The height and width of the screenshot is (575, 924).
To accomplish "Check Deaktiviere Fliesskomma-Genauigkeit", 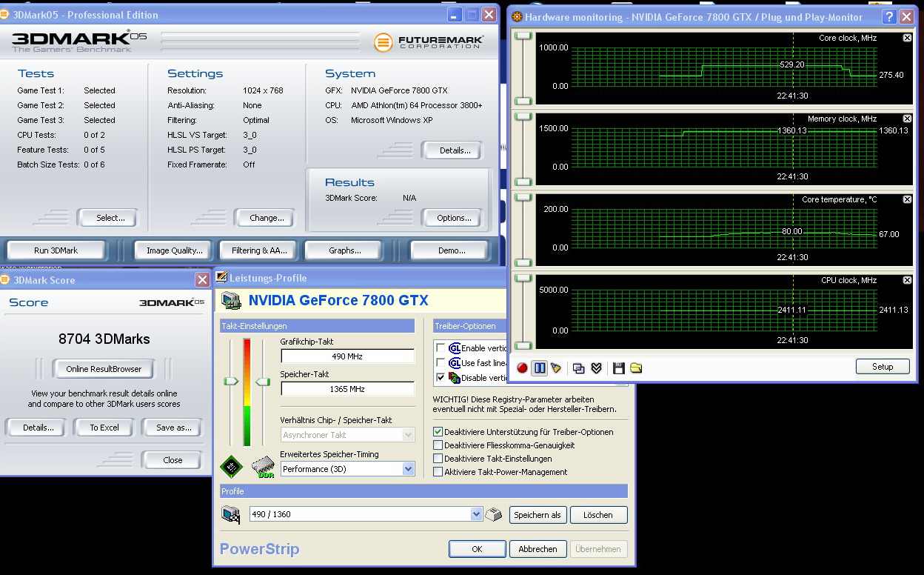I will tap(438, 445).
